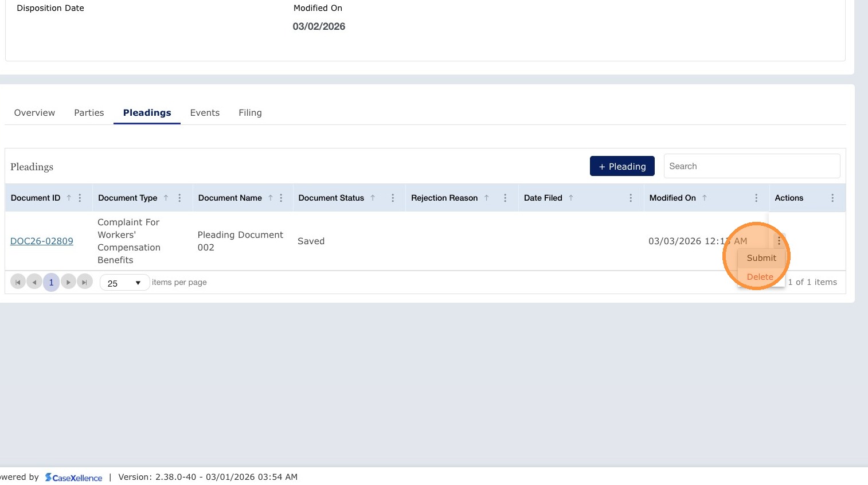This screenshot has height=485, width=868.
Task: Sort by Document Name arrow icon
Action: (271, 198)
